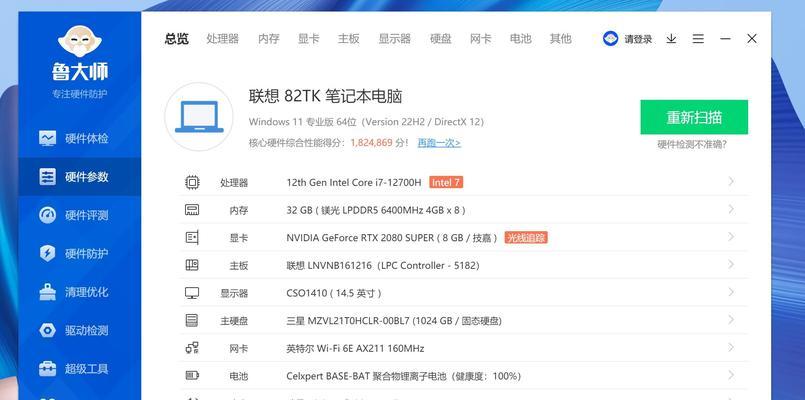This screenshot has height=400, width=805.
Task: Click 32 GB 镁光 LPDDR5 memory text
Action: click(x=376, y=210)
